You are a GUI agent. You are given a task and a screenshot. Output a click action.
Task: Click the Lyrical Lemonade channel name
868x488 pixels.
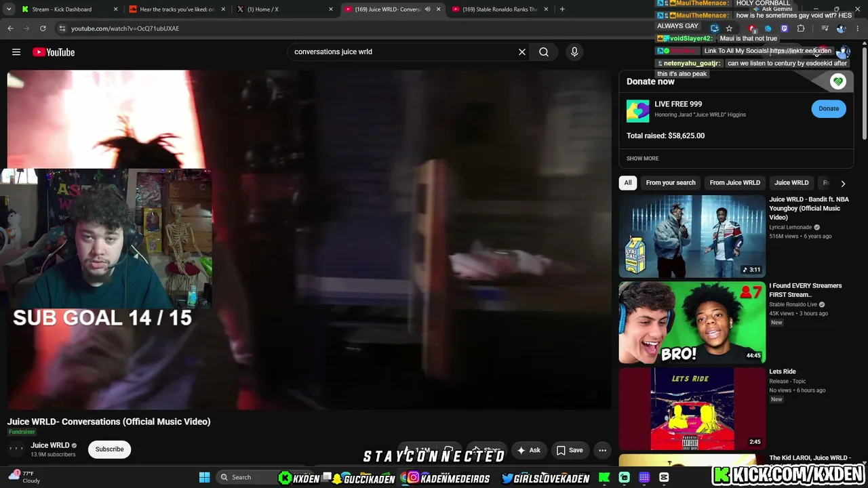(x=791, y=227)
